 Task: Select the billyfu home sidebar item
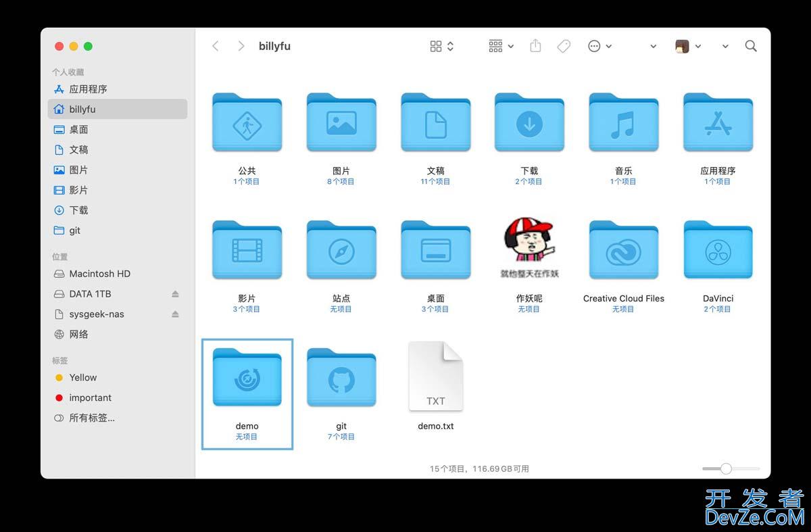click(118, 110)
